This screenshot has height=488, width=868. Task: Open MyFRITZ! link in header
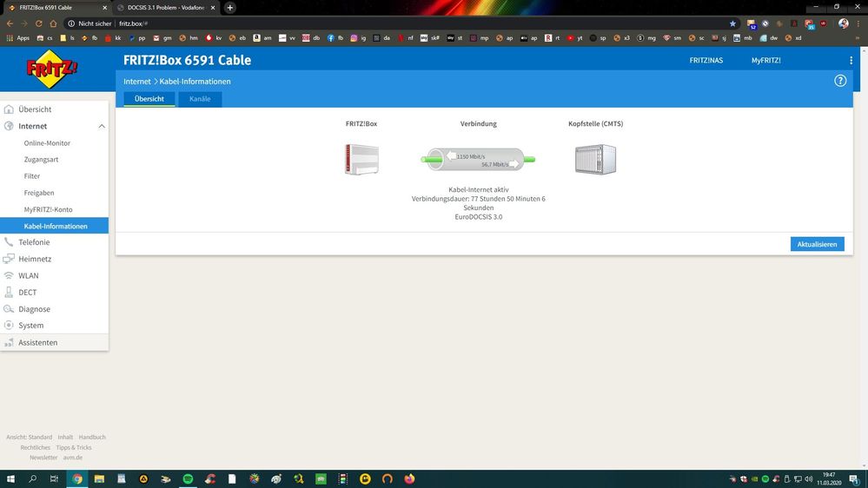(x=766, y=60)
